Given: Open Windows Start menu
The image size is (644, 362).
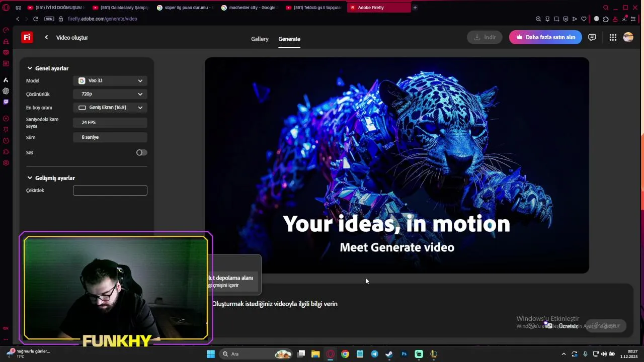Looking at the screenshot, I should coord(211,354).
